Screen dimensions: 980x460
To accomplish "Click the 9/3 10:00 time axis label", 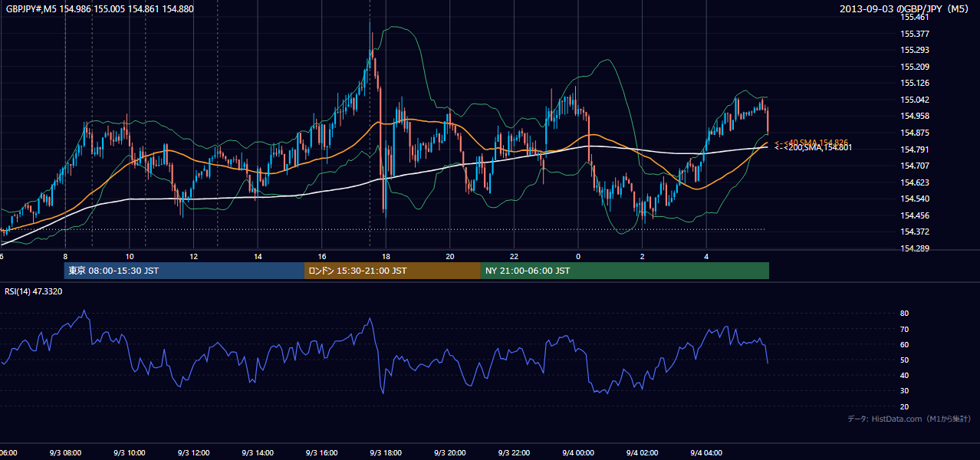I will point(129,453).
